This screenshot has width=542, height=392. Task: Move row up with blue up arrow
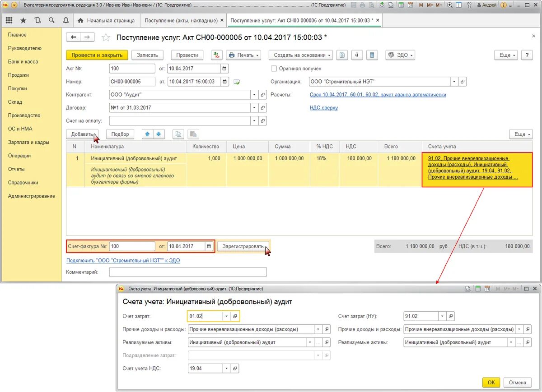click(x=148, y=134)
